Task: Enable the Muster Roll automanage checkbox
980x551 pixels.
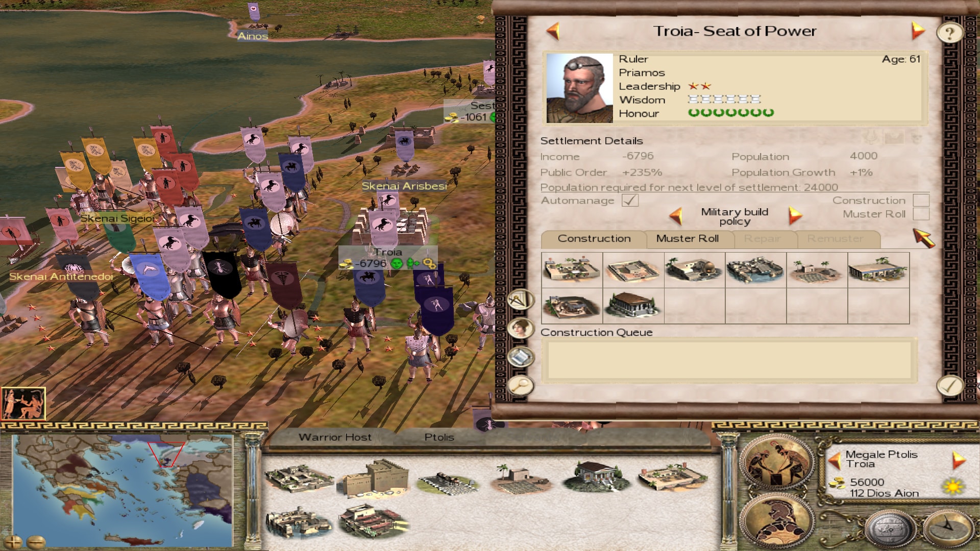Action: pyautogui.click(x=921, y=214)
